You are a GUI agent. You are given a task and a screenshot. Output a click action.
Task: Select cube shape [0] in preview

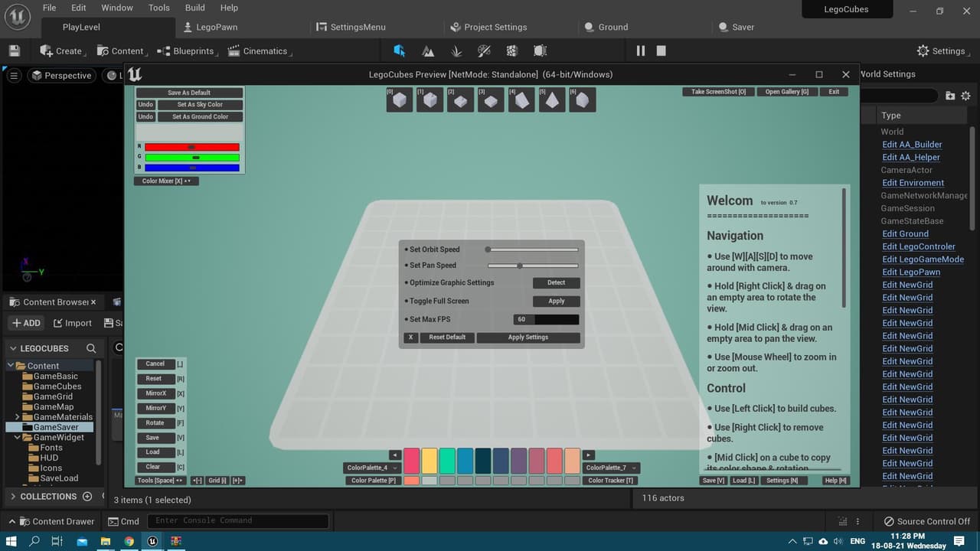[400, 99]
